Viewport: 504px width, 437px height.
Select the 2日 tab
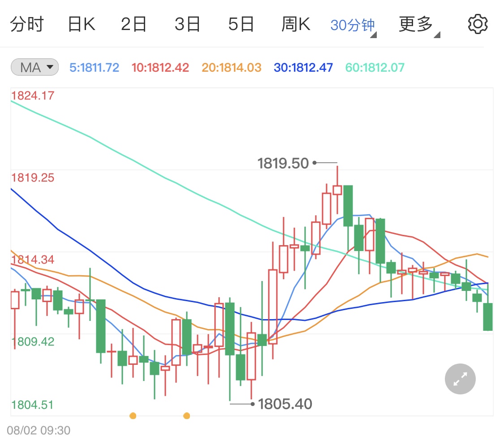134,24
